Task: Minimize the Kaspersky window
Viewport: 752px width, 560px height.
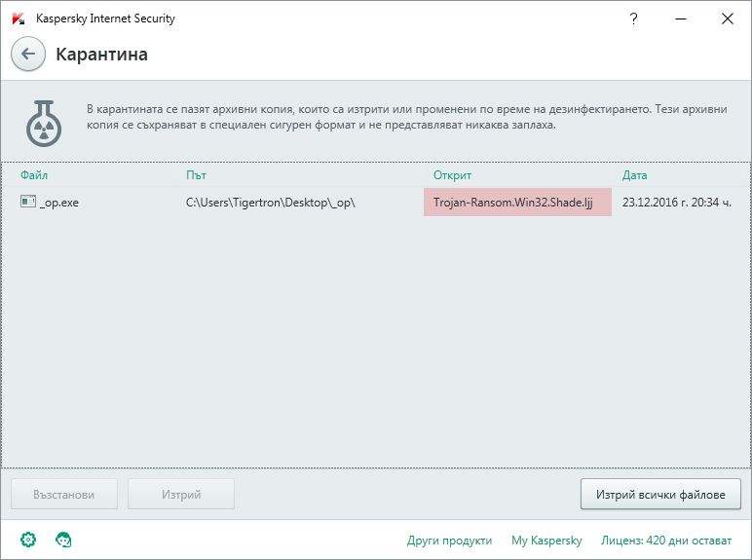Action: [x=681, y=19]
